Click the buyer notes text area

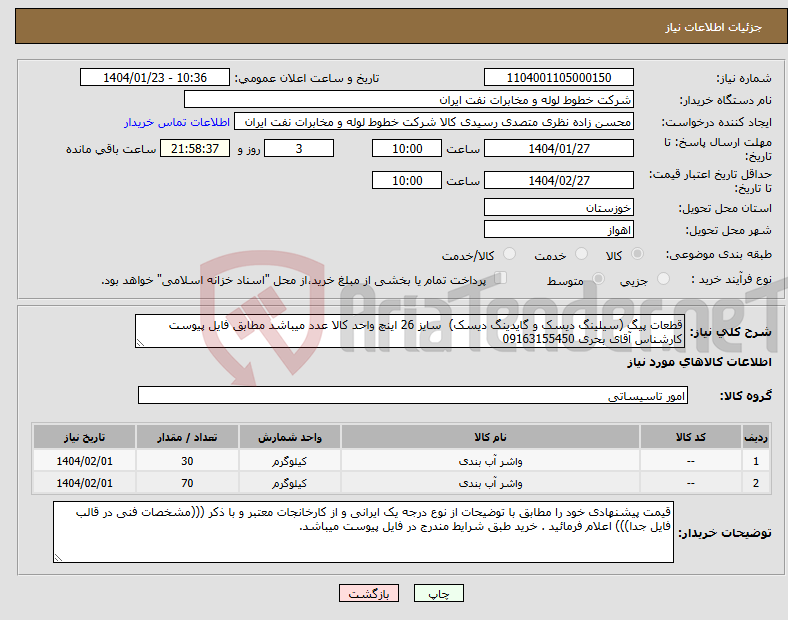[363, 532]
